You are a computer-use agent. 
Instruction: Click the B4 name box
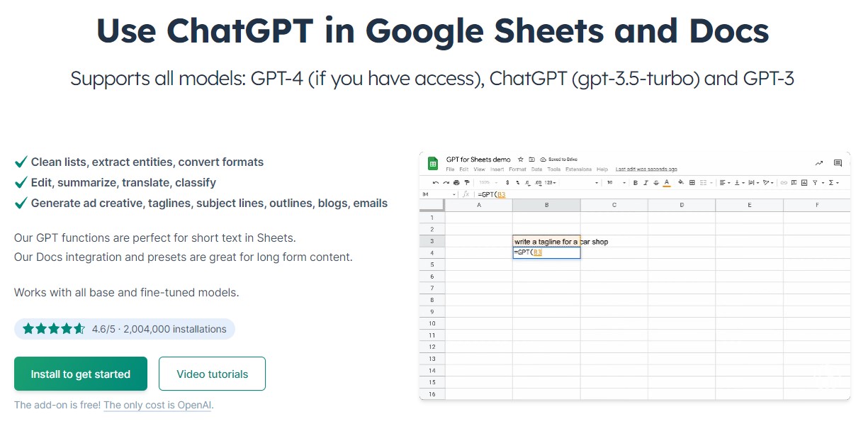pos(439,194)
